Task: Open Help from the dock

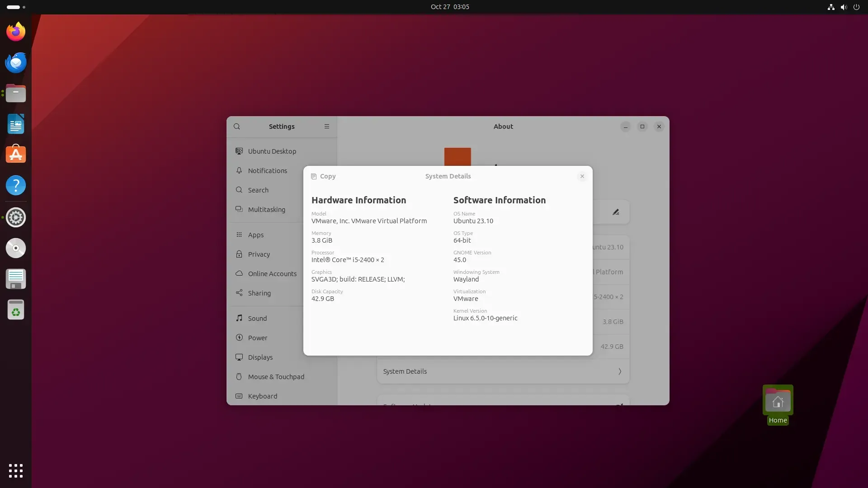Action: (x=16, y=185)
